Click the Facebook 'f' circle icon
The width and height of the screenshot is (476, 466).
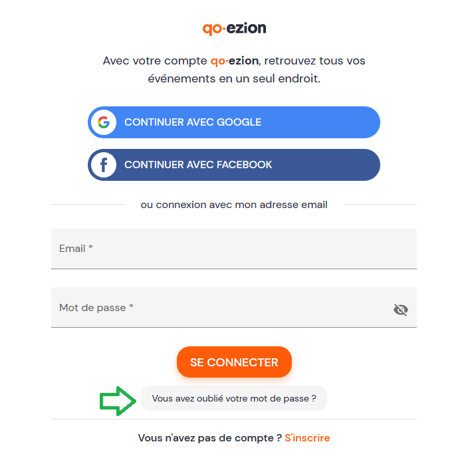point(104,165)
